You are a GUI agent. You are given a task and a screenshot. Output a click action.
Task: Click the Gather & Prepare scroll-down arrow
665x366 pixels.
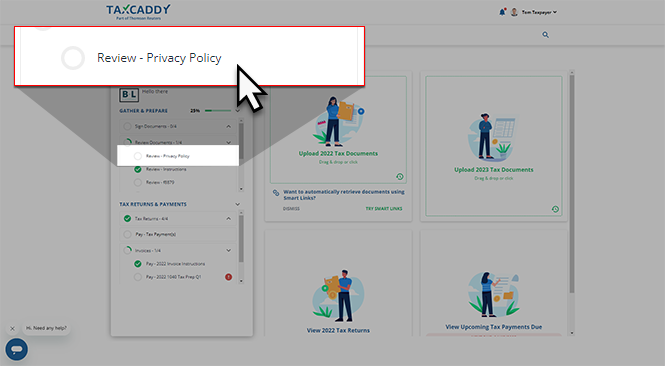[x=241, y=189]
